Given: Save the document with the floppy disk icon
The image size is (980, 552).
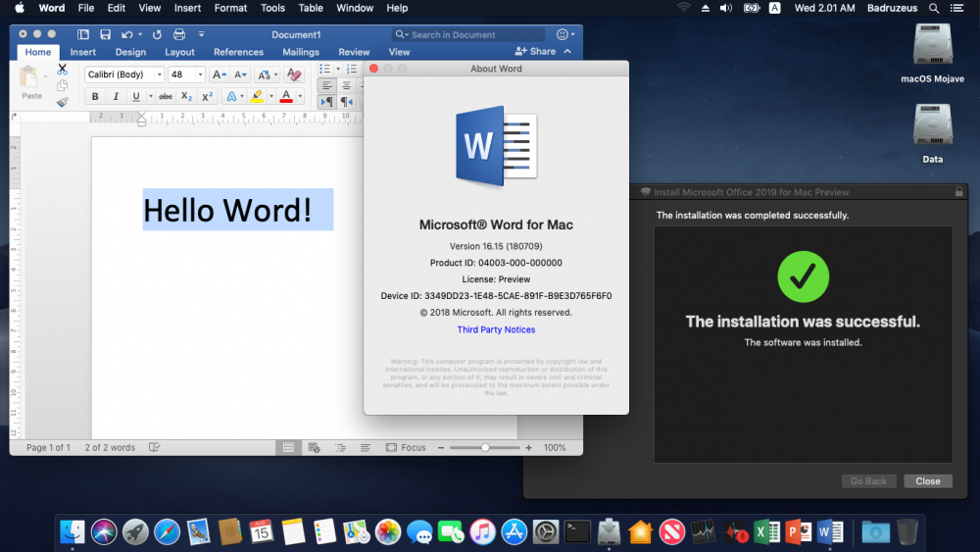Looking at the screenshot, I should pyautogui.click(x=105, y=34).
